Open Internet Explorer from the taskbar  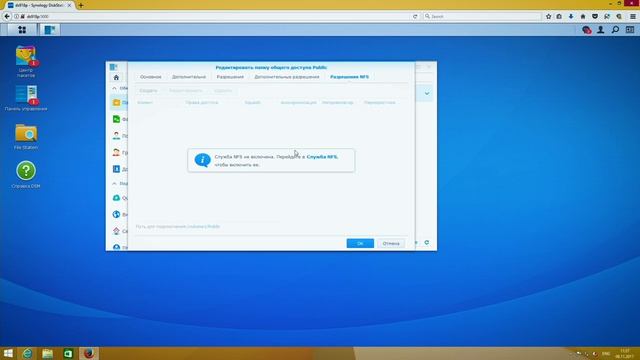pyautogui.click(x=27, y=353)
